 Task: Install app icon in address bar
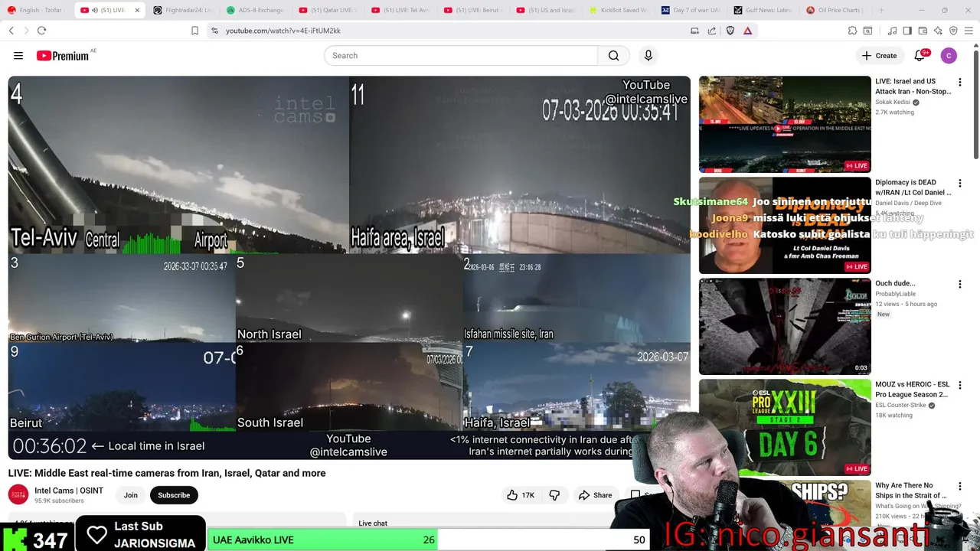[694, 31]
